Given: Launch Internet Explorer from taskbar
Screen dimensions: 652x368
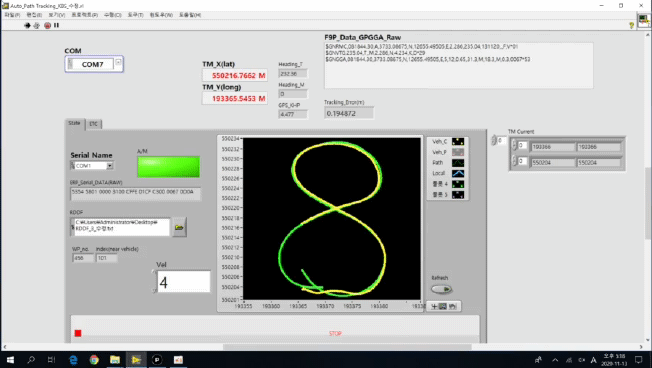Looking at the screenshot, I should point(73,360).
